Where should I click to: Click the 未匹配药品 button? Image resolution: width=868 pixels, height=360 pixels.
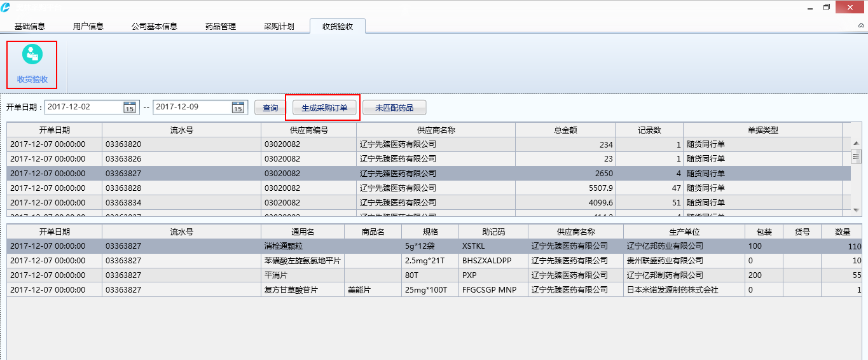point(394,108)
